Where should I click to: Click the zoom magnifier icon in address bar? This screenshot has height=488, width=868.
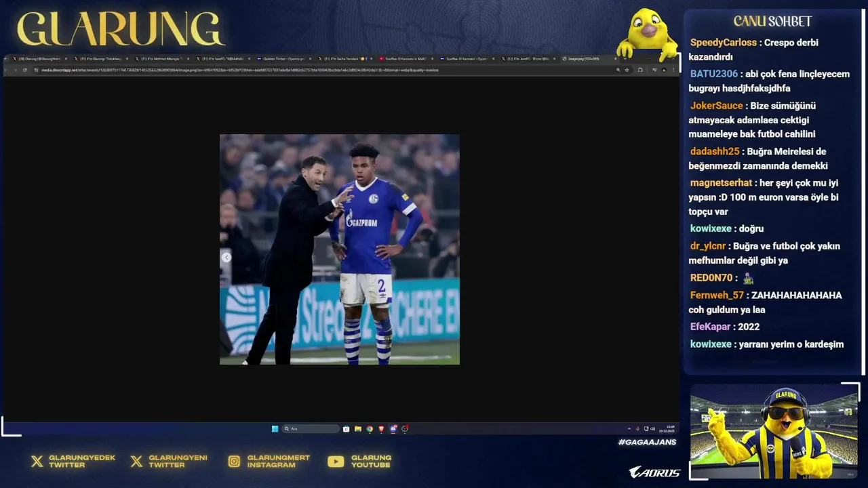point(618,70)
